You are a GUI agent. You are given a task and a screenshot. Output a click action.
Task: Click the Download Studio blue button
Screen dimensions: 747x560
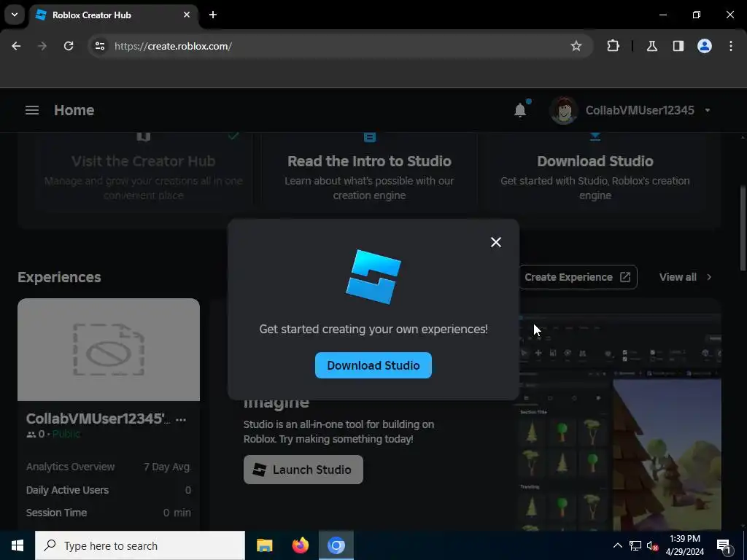pos(373,365)
